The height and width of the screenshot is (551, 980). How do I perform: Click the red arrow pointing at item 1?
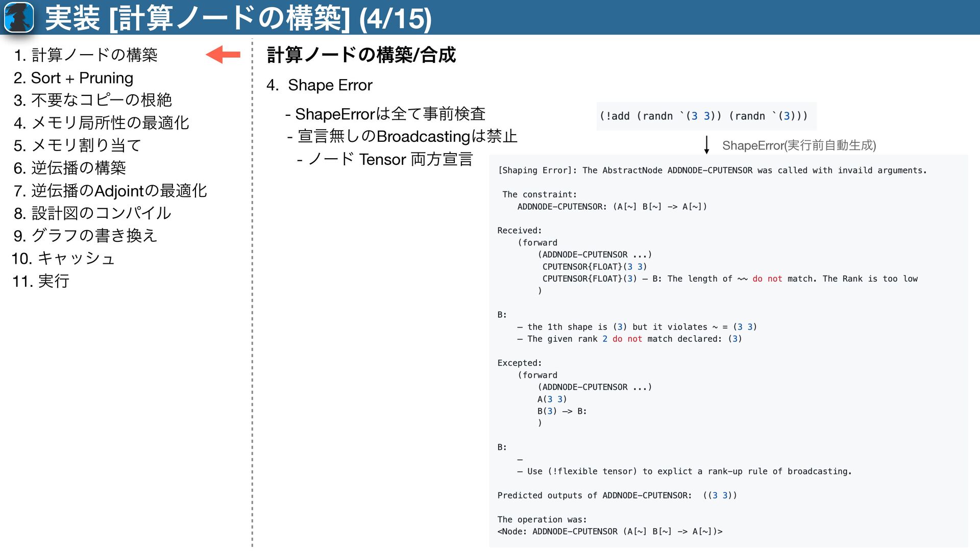(x=223, y=55)
